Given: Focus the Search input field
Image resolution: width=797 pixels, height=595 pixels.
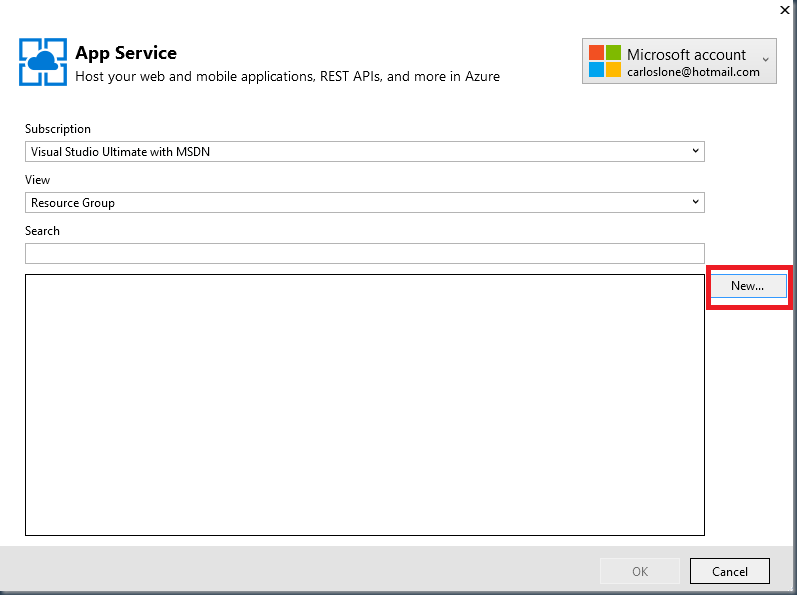Looking at the screenshot, I should tap(364, 253).
